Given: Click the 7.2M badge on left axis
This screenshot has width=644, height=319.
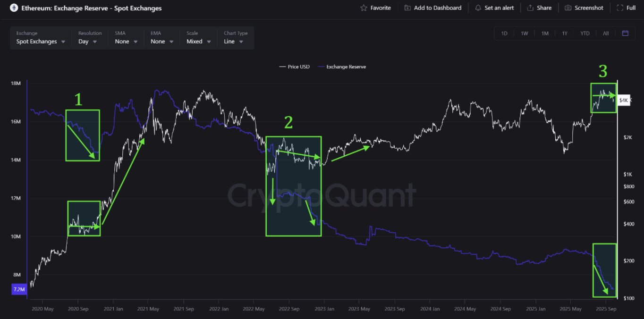Looking at the screenshot, I should click(19, 289).
